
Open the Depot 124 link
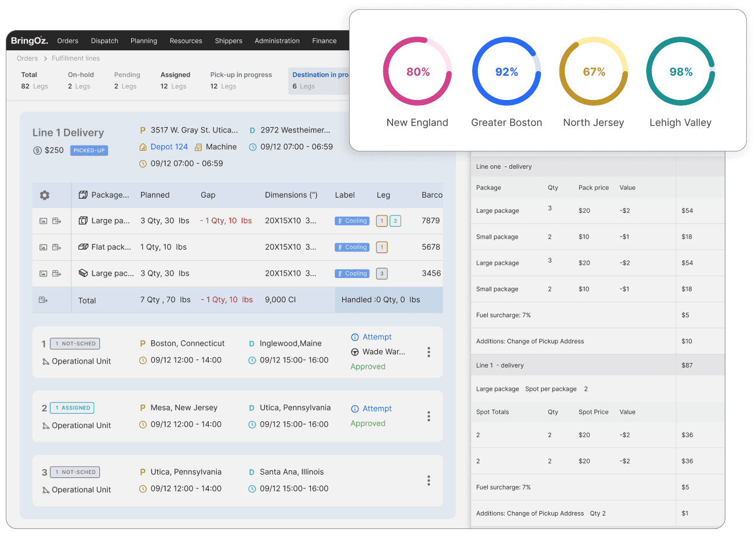click(x=169, y=147)
